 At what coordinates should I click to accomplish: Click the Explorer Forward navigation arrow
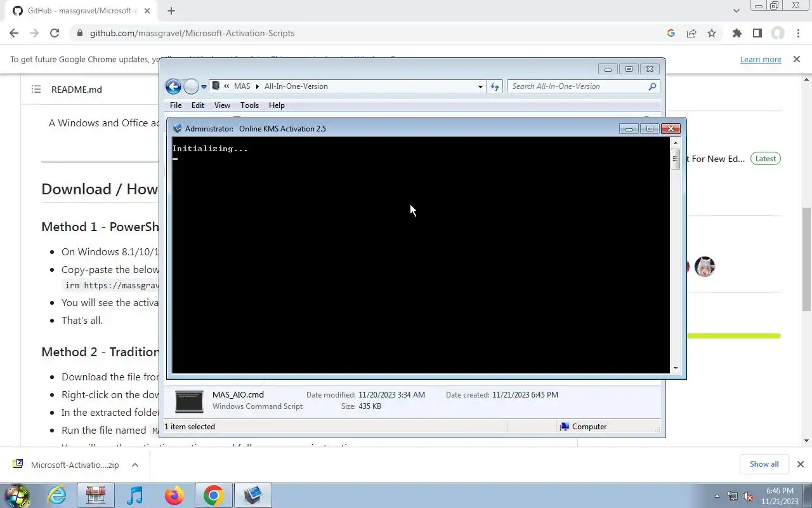pos(191,86)
